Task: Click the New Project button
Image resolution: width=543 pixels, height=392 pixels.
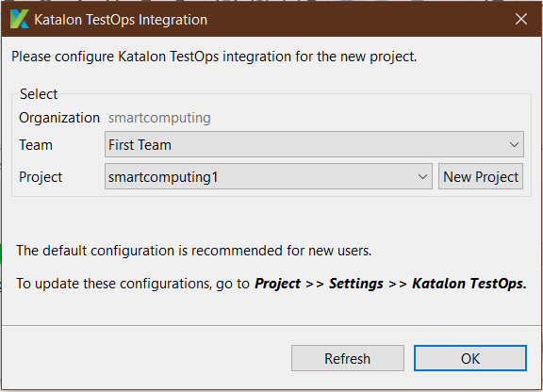Action: click(481, 176)
